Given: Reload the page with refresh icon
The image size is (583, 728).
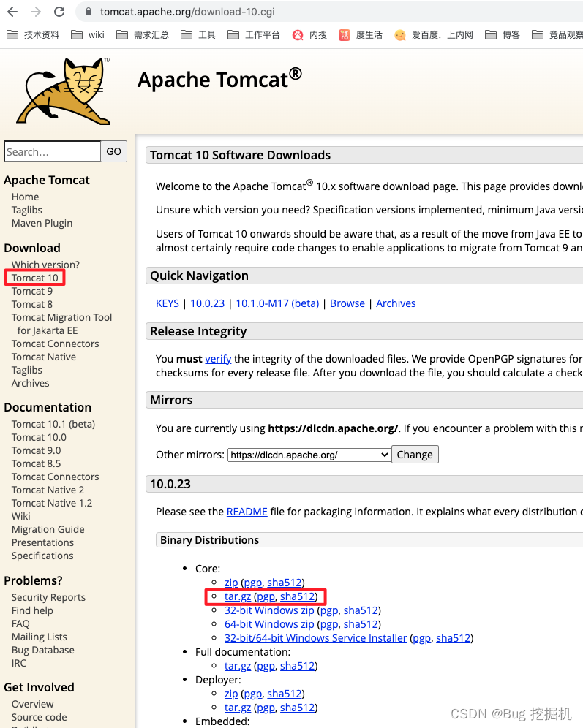Looking at the screenshot, I should tap(59, 12).
